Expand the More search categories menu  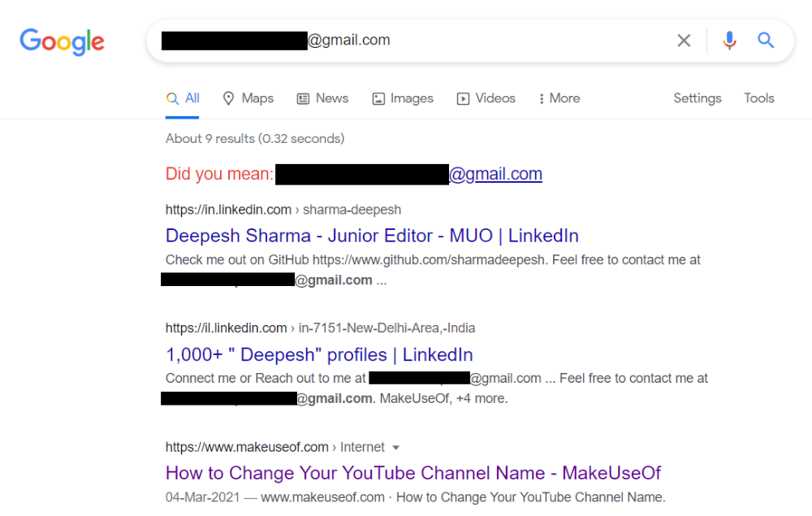pyautogui.click(x=559, y=98)
